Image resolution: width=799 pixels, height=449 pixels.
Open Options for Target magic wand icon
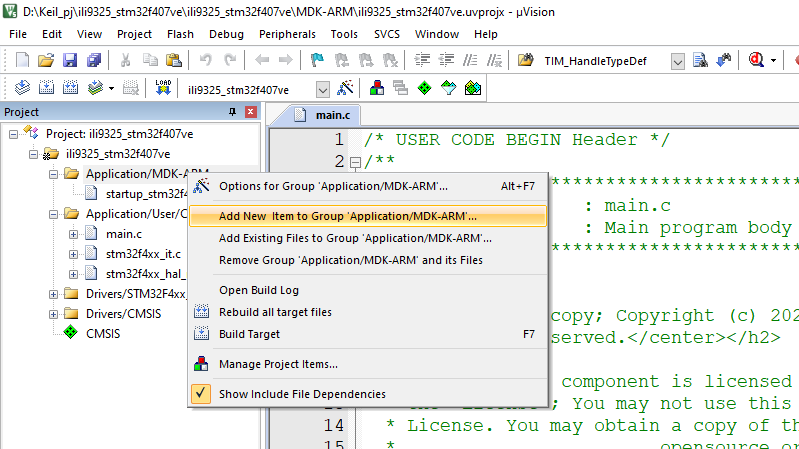[345, 88]
